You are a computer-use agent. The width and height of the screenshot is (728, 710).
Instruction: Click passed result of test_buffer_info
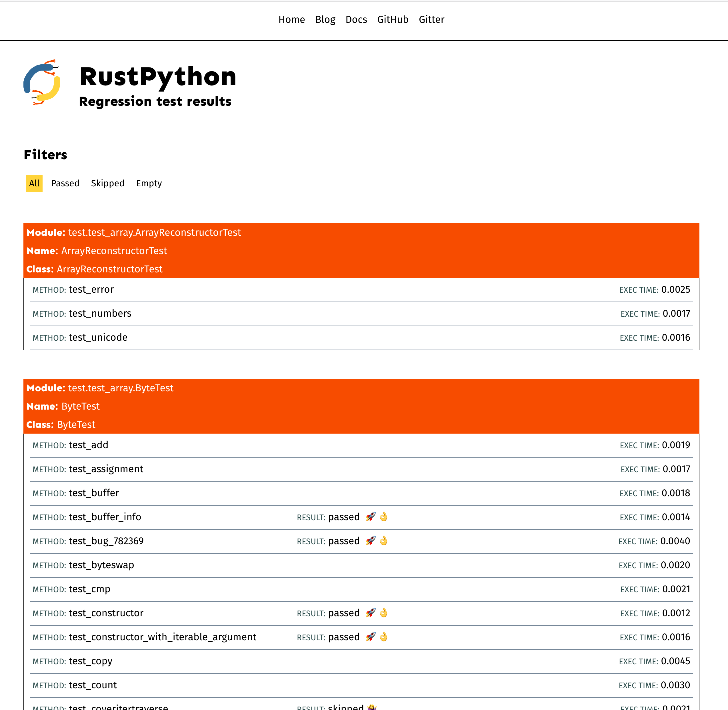(x=344, y=517)
